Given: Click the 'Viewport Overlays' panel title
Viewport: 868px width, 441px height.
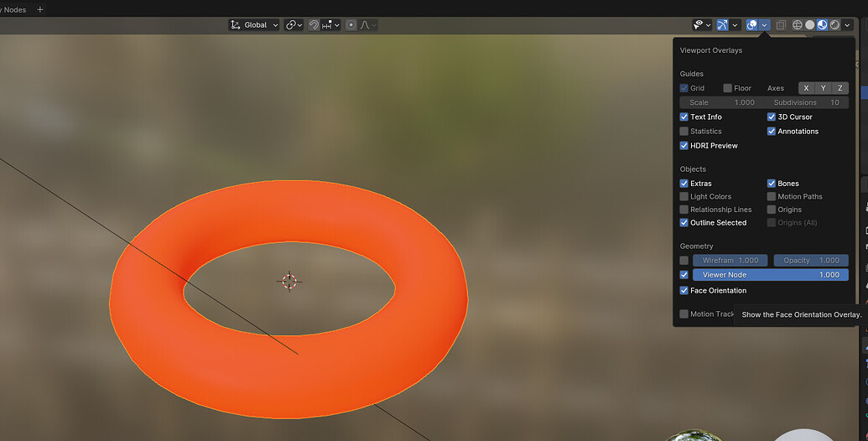Looking at the screenshot, I should (x=711, y=50).
